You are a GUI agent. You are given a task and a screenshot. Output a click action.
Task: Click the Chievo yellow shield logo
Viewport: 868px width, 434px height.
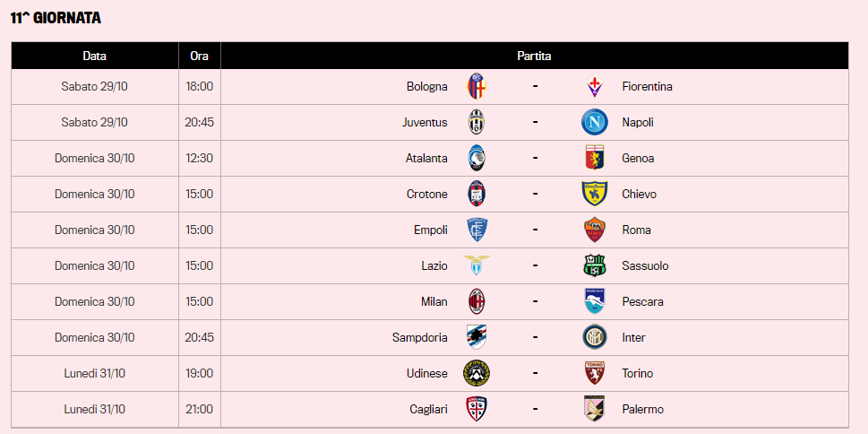(595, 194)
